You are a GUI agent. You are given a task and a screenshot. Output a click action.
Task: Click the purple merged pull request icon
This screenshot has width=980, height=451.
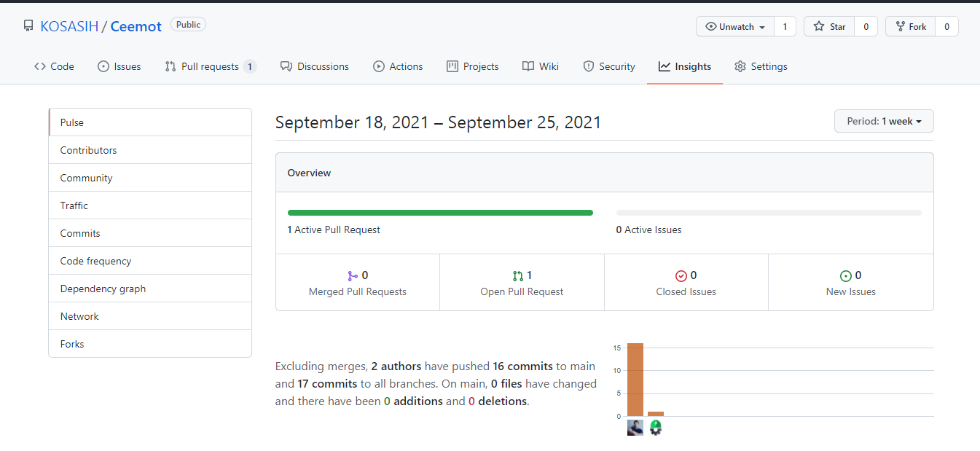pos(353,275)
